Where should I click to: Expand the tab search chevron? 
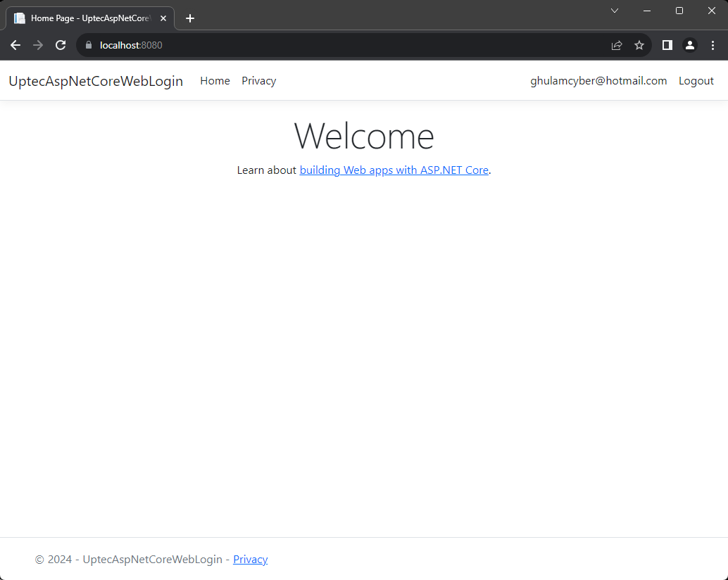click(x=614, y=11)
